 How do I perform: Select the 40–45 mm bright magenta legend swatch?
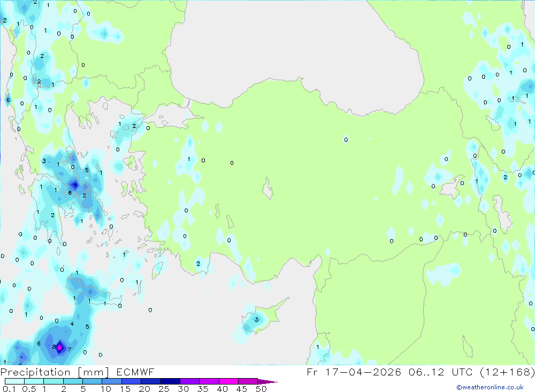tap(228, 381)
